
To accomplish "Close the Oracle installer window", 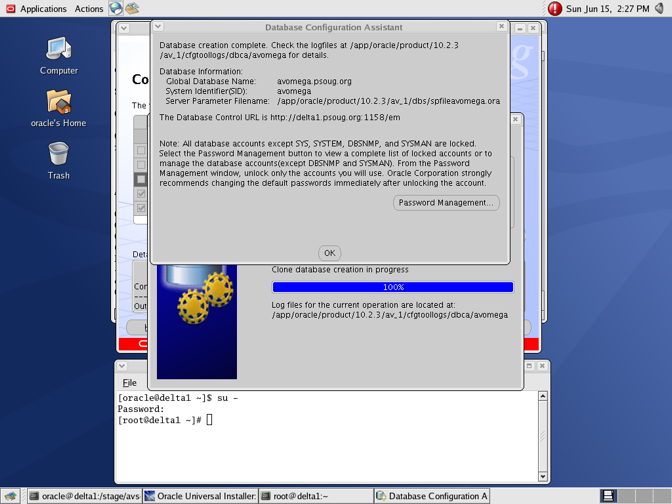I will 533,28.
